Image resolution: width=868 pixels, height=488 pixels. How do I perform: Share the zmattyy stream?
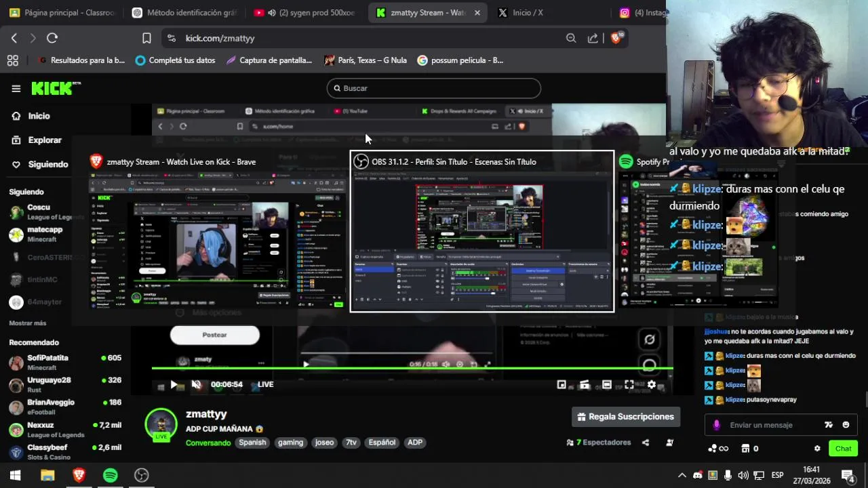tap(646, 443)
